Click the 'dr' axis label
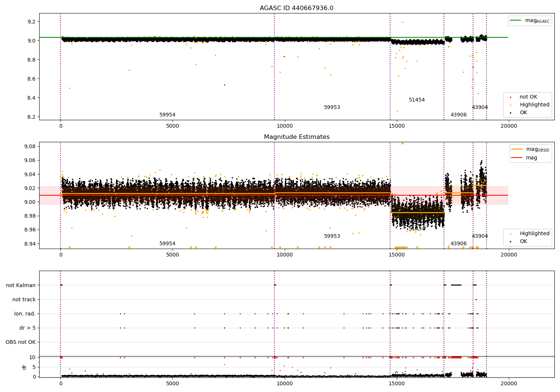The image size is (560, 392). [24, 367]
